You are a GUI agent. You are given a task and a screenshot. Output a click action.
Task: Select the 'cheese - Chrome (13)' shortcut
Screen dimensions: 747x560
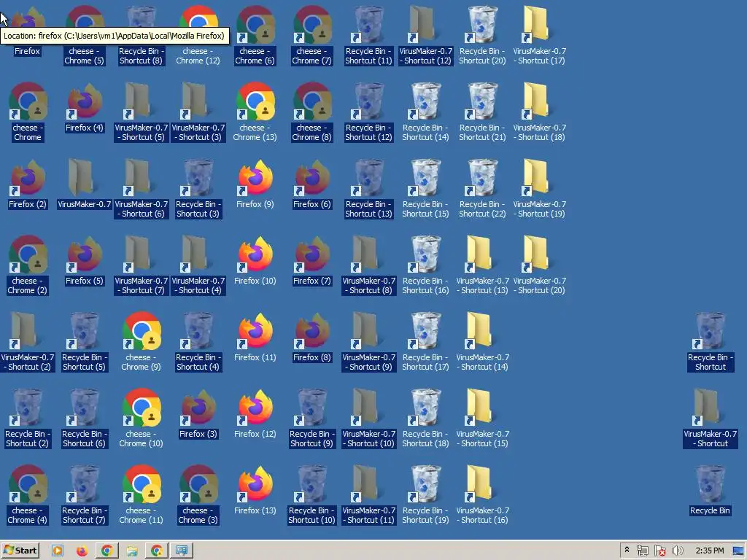coord(255,112)
